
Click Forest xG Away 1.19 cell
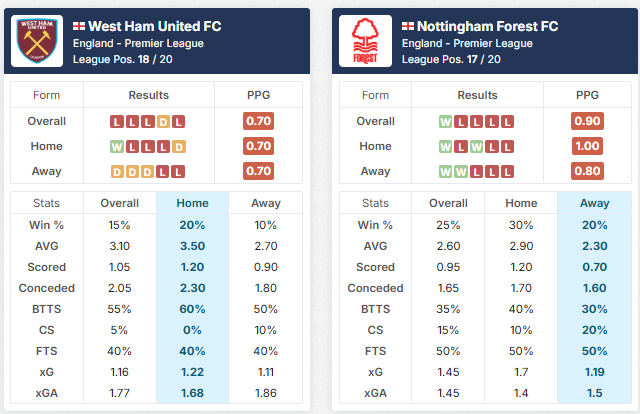pos(594,372)
